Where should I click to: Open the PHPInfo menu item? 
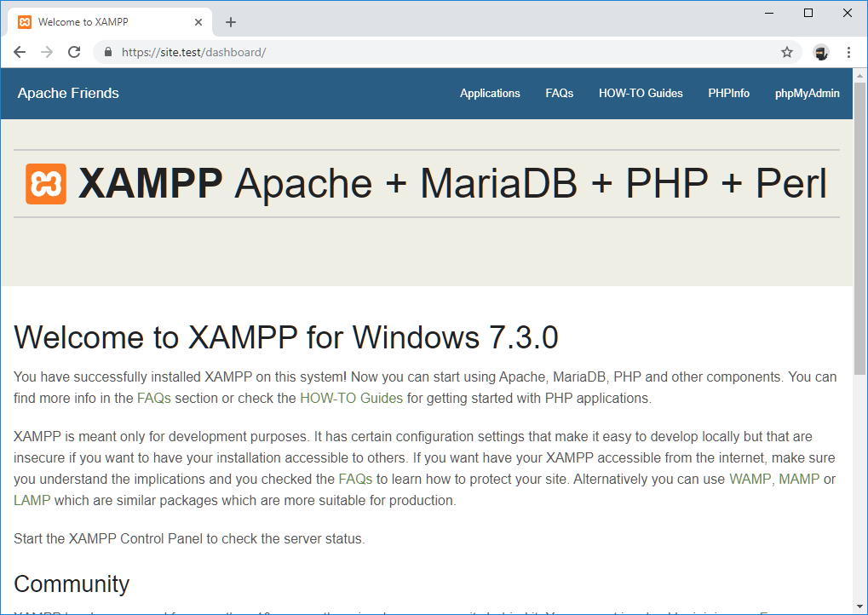tap(728, 94)
